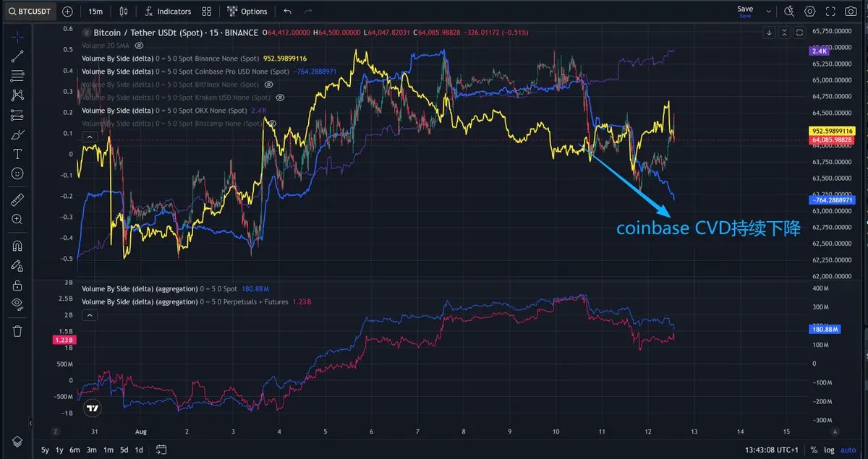The width and height of the screenshot is (868, 459).
Task: Toggle stay in drawing mode
Action: tap(17, 265)
